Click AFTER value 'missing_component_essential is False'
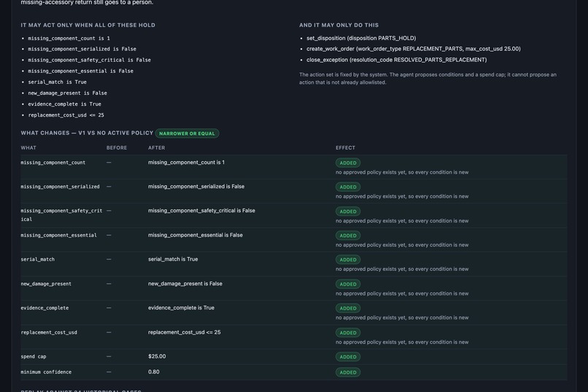The image size is (588, 392). [196, 235]
